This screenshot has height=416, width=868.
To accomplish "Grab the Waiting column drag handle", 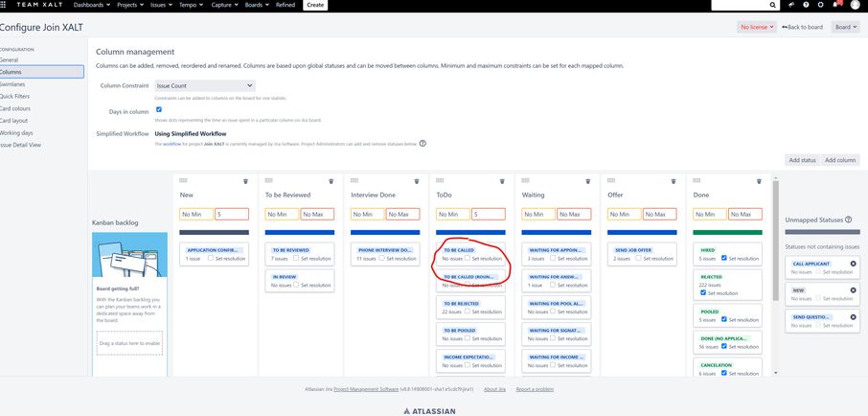I will click(526, 180).
